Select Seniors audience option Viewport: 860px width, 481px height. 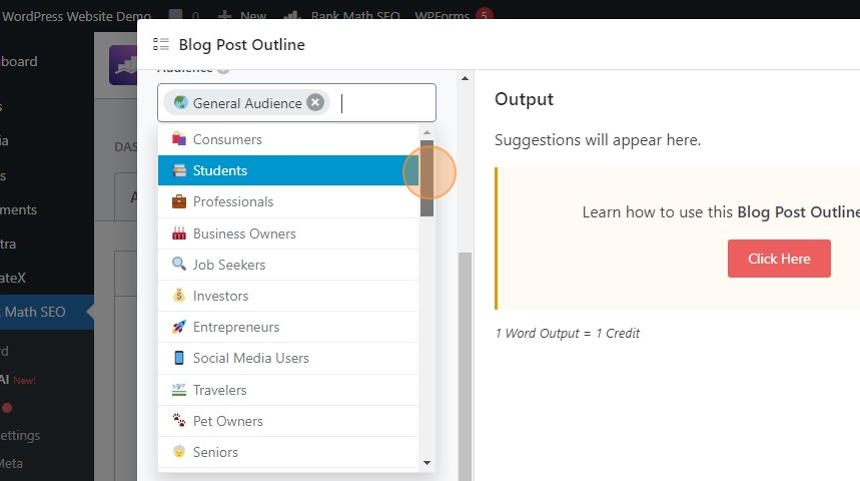288,452
